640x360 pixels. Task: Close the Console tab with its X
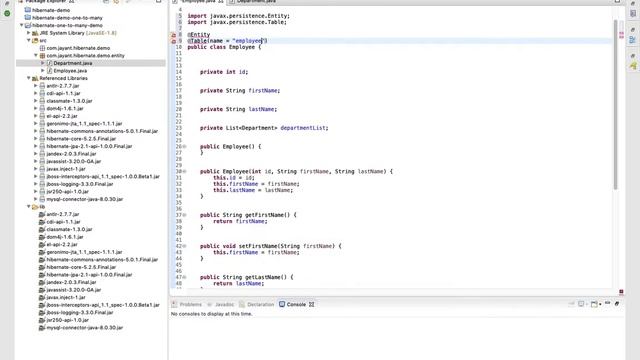click(x=311, y=304)
